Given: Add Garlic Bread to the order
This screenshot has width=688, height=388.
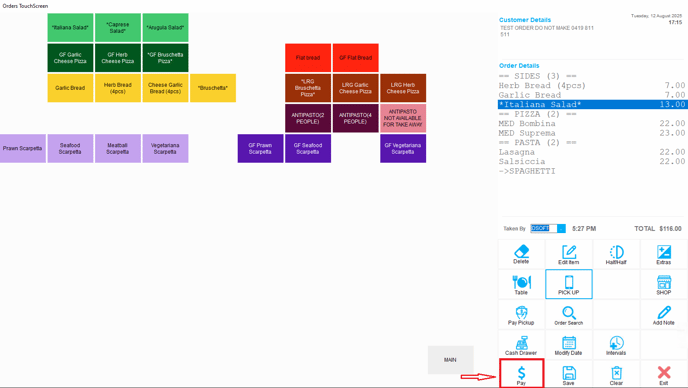Looking at the screenshot, I should 70,88.
